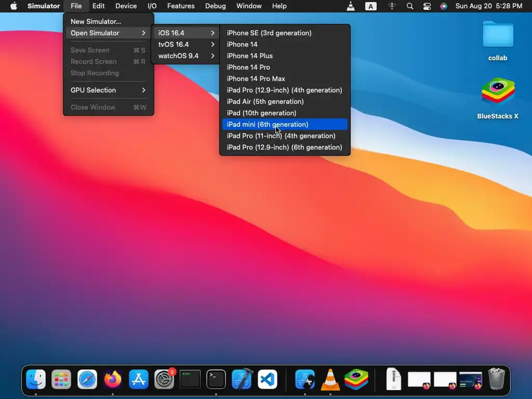The height and width of the screenshot is (399, 532).
Task: Open System Preferences with badge in dock
Action: point(165,379)
